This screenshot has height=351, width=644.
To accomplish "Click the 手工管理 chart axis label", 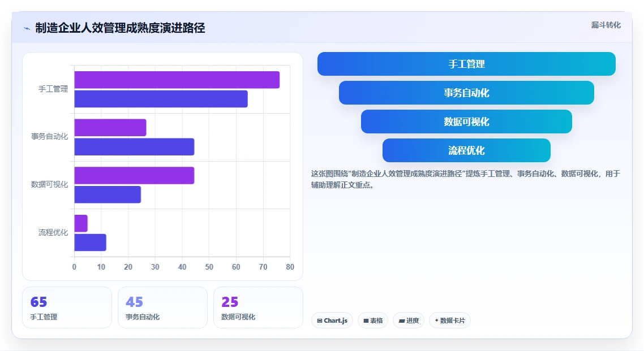I will coord(53,89).
